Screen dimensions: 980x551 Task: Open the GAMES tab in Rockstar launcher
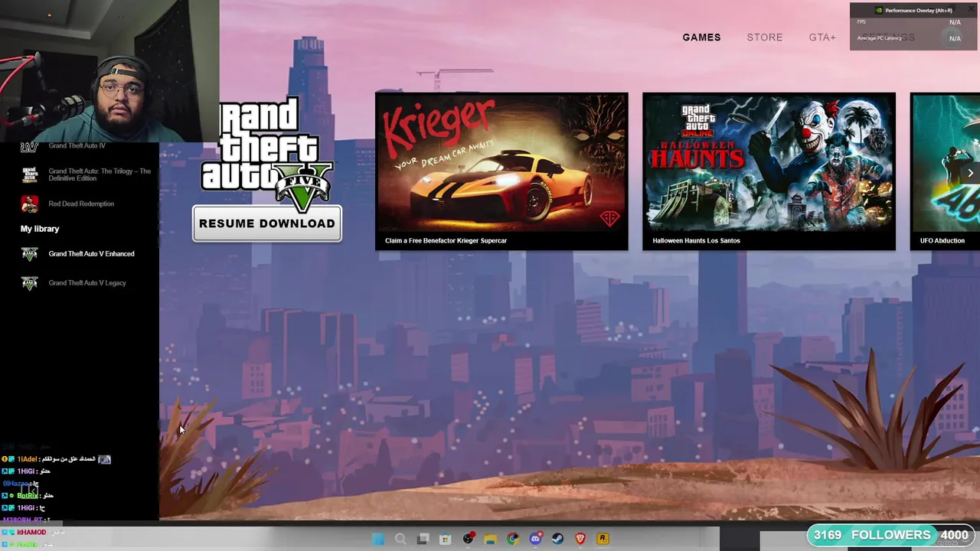coord(701,37)
